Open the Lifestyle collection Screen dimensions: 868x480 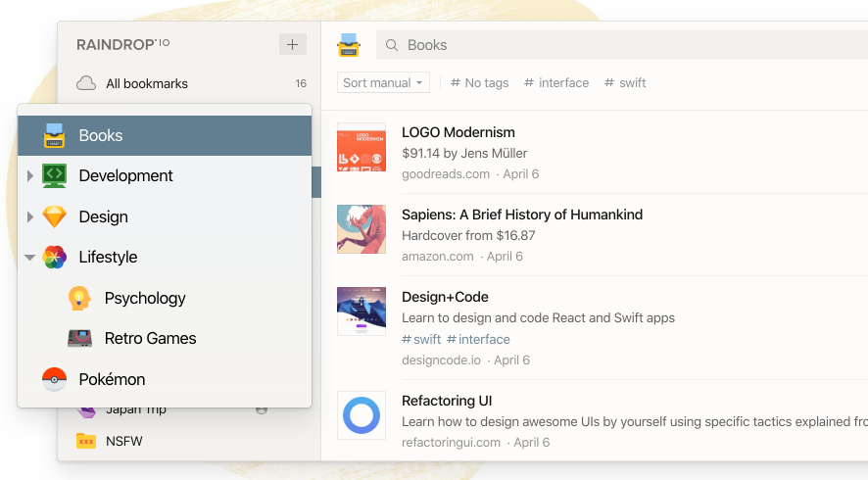coord(165,257)
